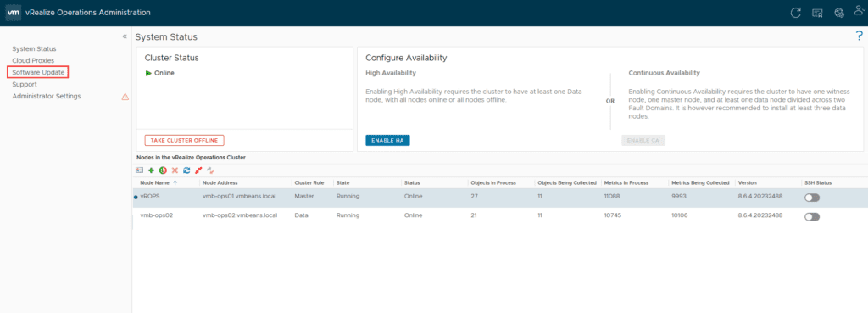Click the High Availability subheading
This screenshot has height=313, width=868.
pos(391,73)
